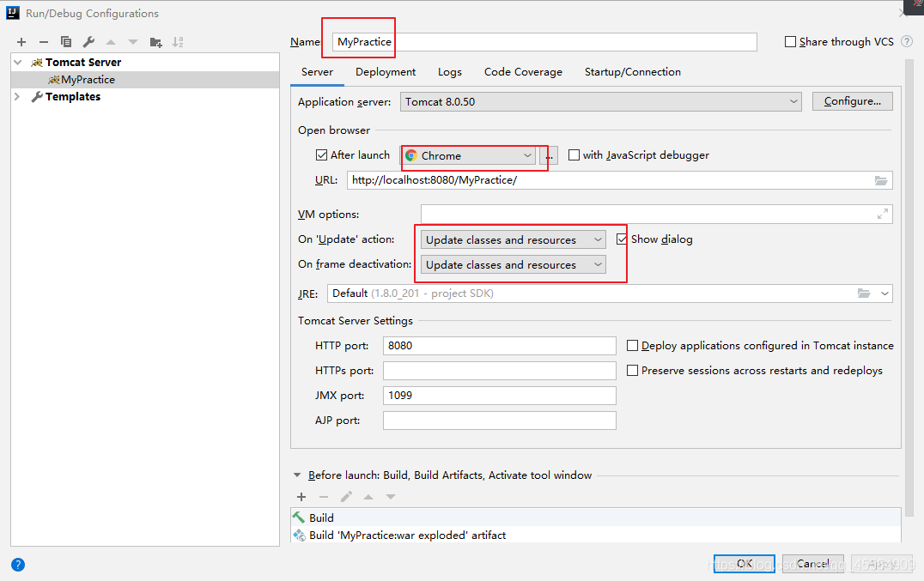Viewport: 924px width, 581px height.
Task: Remove selected configuration with minus icon
Action: (x=44, y=42)
